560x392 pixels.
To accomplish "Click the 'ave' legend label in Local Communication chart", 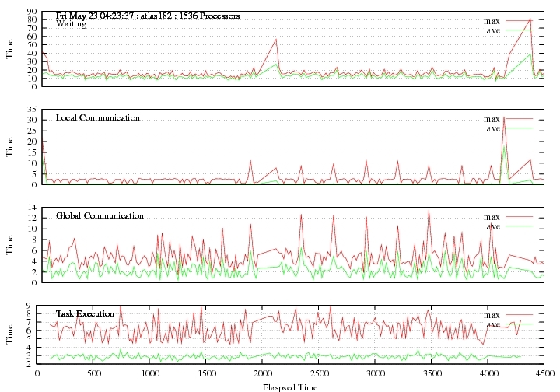I will (x=493, y=128).
